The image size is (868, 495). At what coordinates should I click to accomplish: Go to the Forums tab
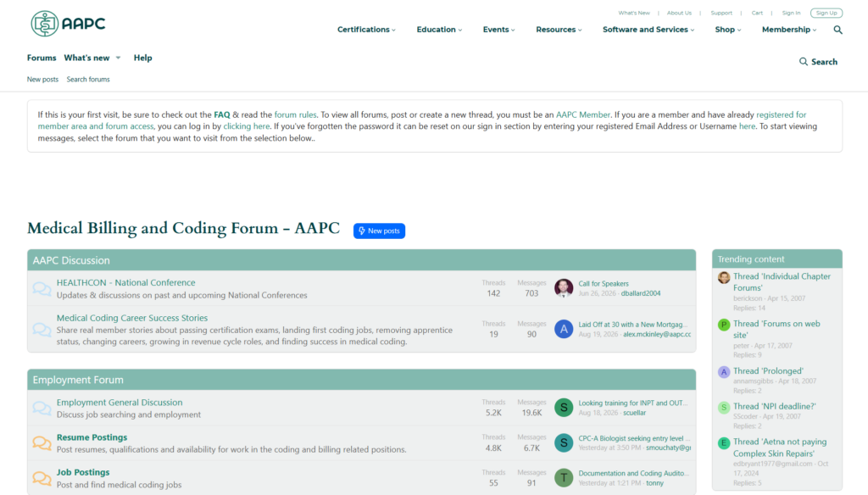pyautogui.click(x=42, y=58)
